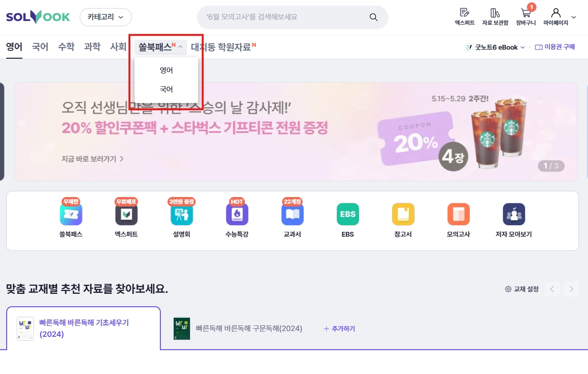588x374 pixels.
Task: Open the 교과서 shortcut icon
Action: click(x=293, y=214)
